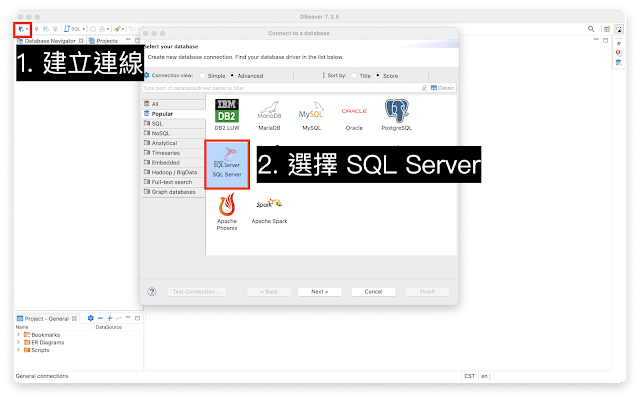Click the DataSource column header
Viewport: 640px width, 400px height.
(x=109, y=327)
